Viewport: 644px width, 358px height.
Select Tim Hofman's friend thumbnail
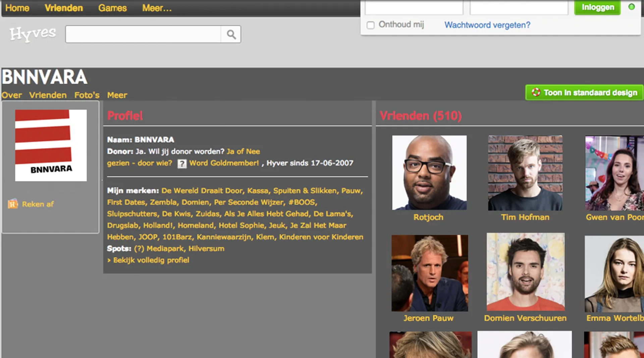525,172
